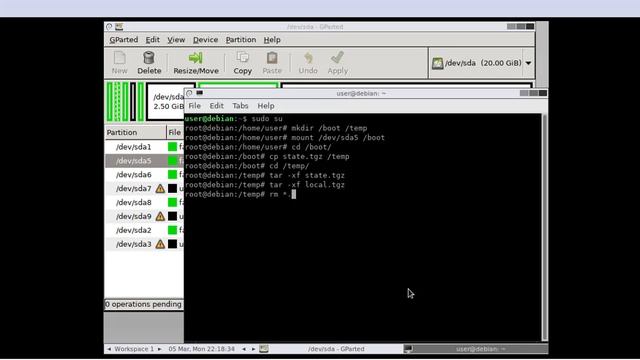Screen dimensions: 640x360
Task: Switch to the GParted taskbar entry
Action: 331,349
